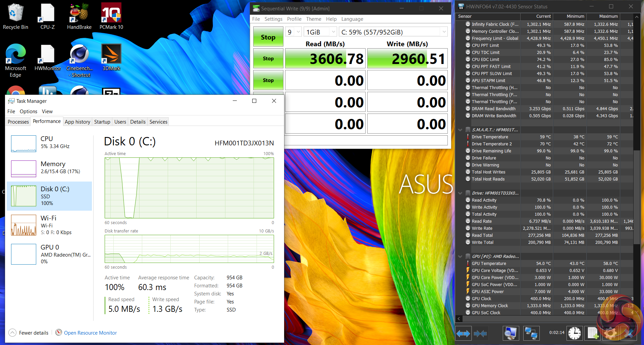This screenshot has width=644, height=345.
Task: Switch to the App history tab
Action: tap(77, 122)
